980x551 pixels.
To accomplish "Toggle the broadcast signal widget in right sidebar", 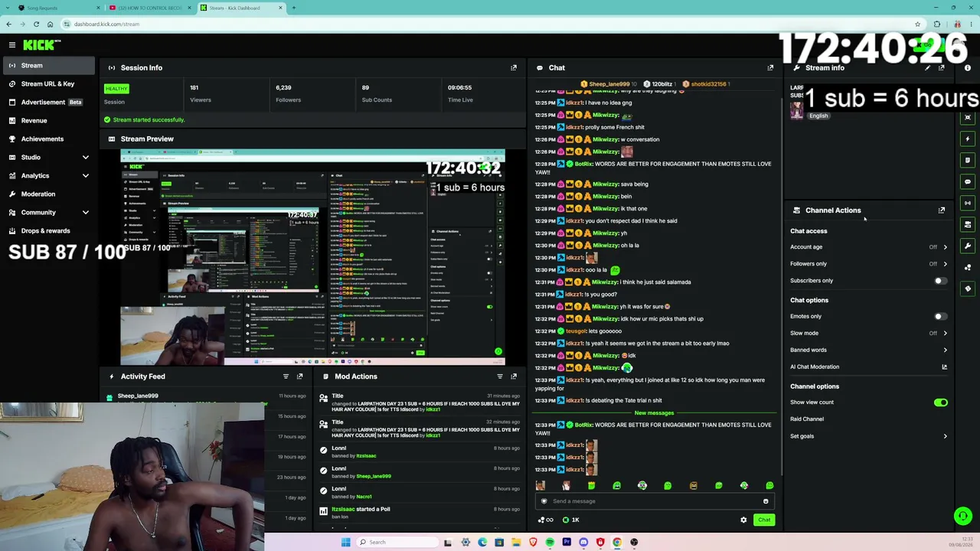I will (x=968, y=203).
